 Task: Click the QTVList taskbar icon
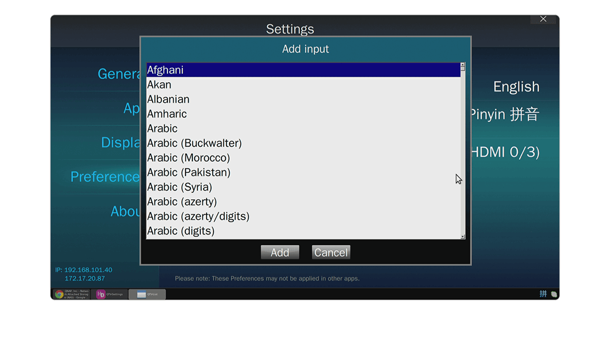[x=148, y=294]
